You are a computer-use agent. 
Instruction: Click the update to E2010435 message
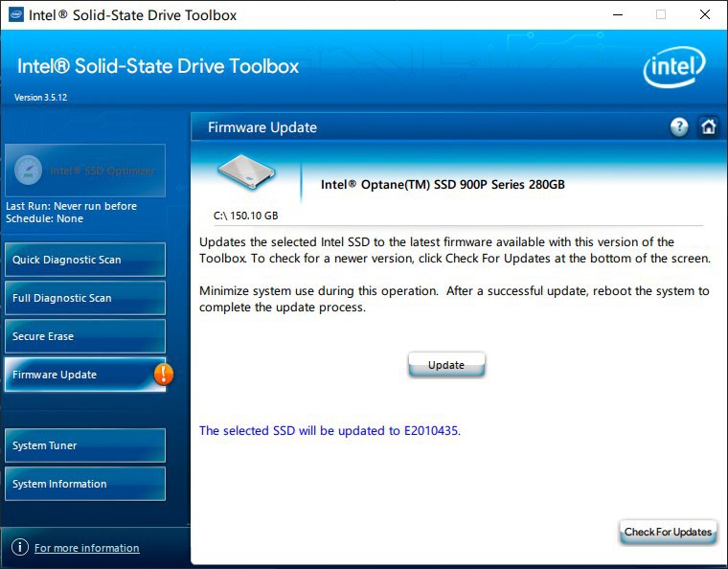click(330, 431)
